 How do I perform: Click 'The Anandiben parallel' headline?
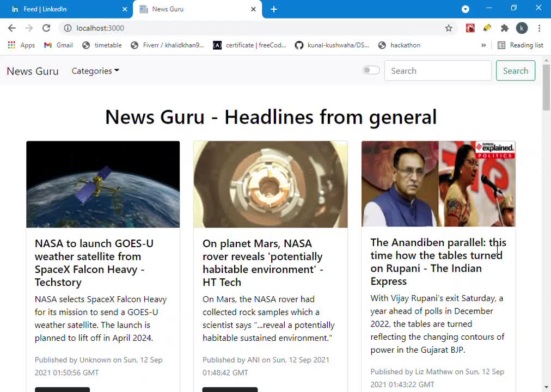438,262
